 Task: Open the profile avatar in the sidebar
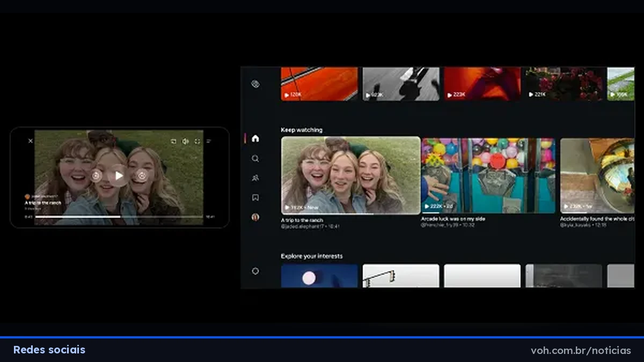click(x=255, y=217)
